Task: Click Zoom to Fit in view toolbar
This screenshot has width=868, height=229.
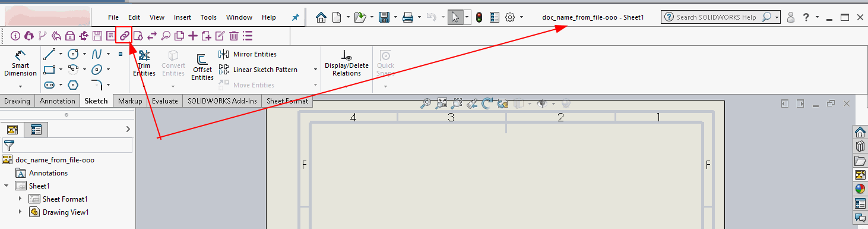Action: click(x=426, y=103)
